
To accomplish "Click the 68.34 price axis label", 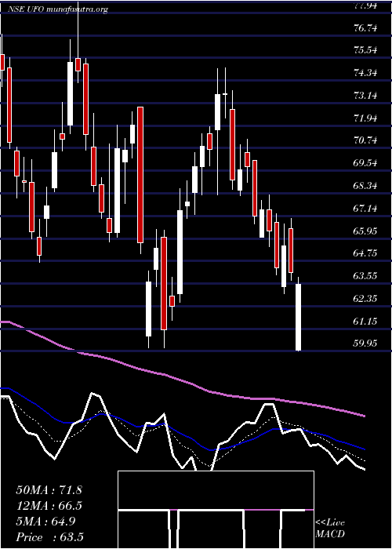I will pyautogui.click(x=366, y=186).
